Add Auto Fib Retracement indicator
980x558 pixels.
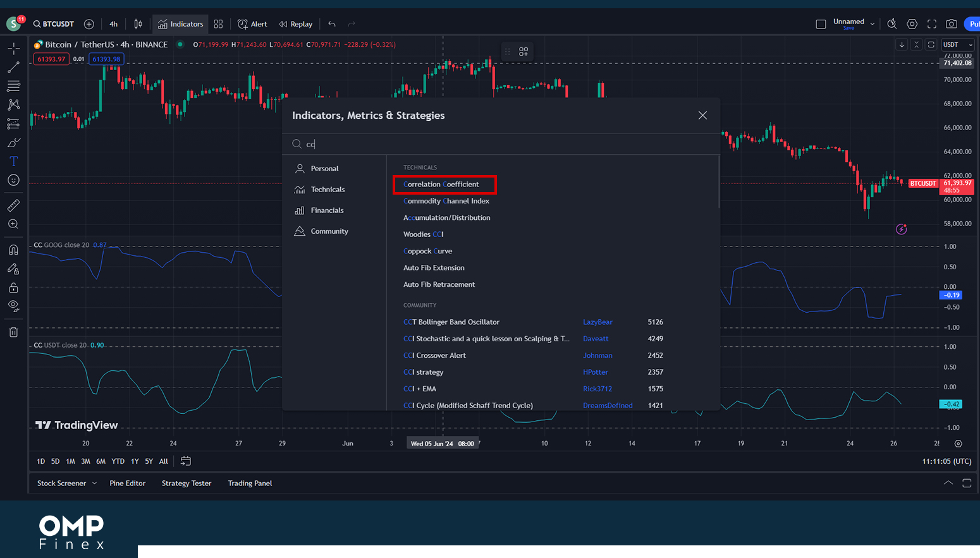[439, 284]
